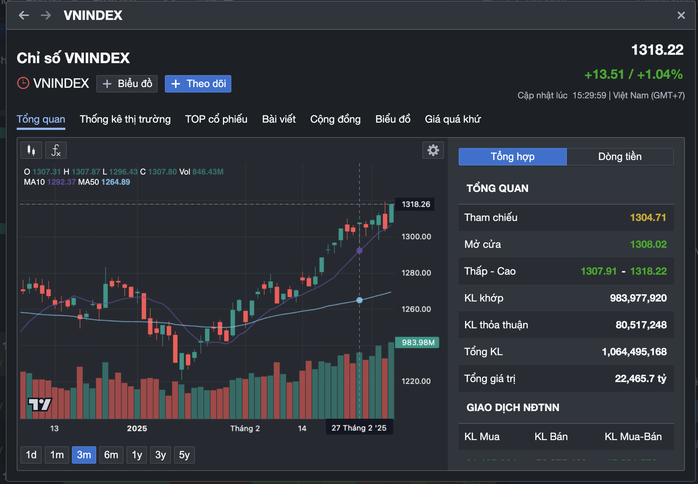Set chart range to 1m

coord(57,455)
